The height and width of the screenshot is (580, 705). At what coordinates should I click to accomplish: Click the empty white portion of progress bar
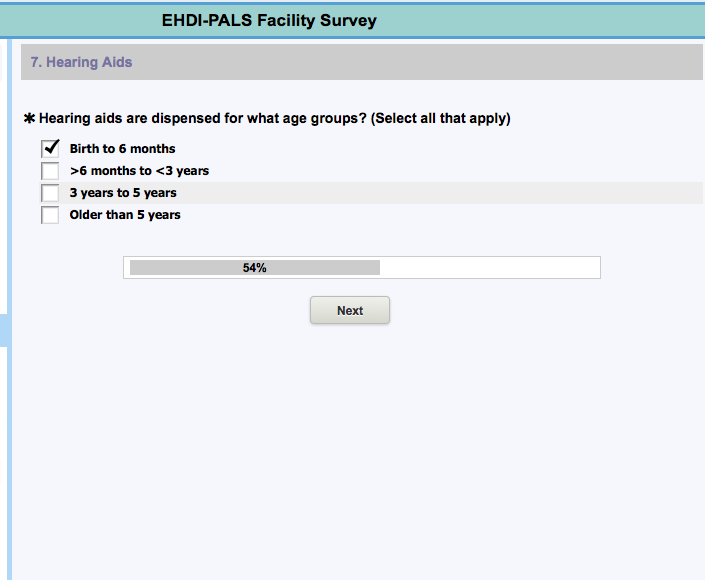click(x=490, y=268)
